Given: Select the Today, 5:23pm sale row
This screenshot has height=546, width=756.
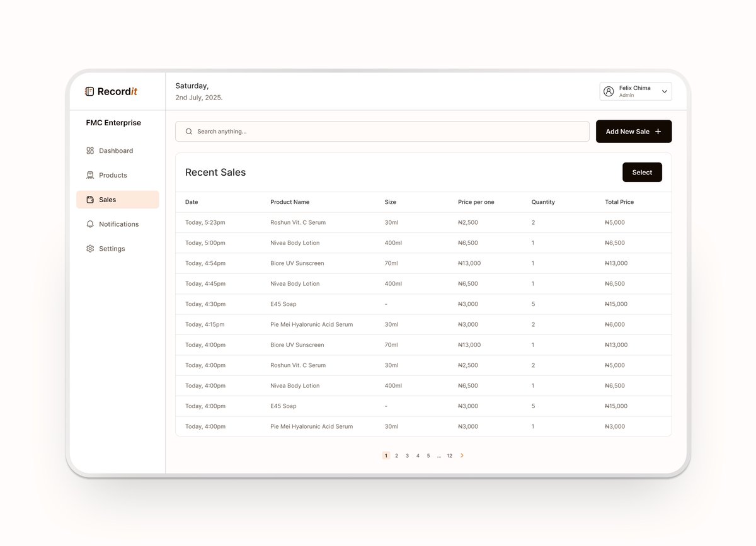Looking at the screenshot, I should tap(423, 222).
